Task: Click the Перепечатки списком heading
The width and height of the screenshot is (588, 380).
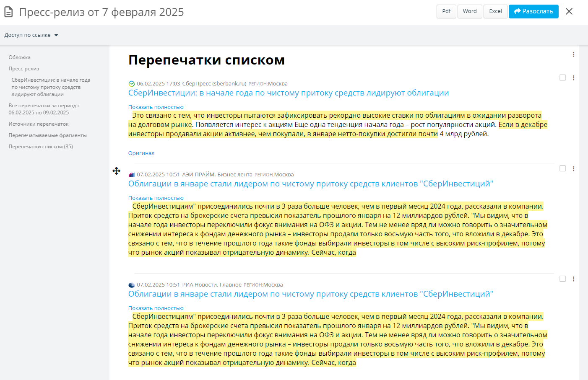Action: [x=207, y=60]
